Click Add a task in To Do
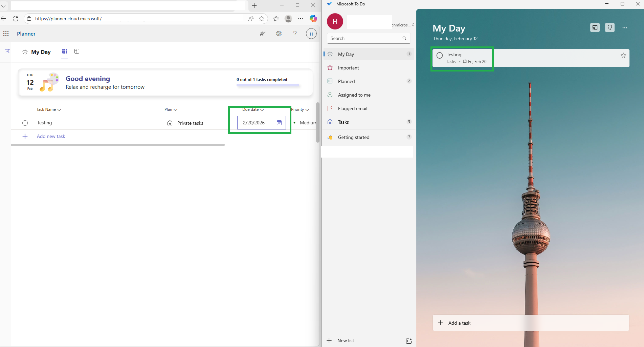 531,323
